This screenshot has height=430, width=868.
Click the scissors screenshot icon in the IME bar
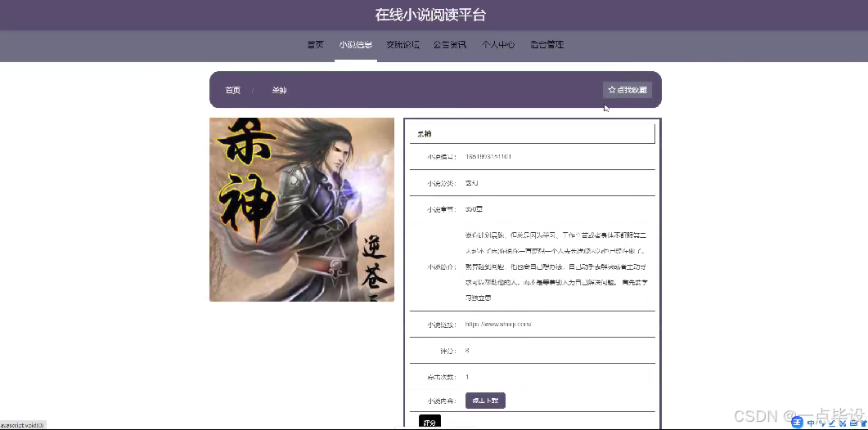[x=843, y=423]
